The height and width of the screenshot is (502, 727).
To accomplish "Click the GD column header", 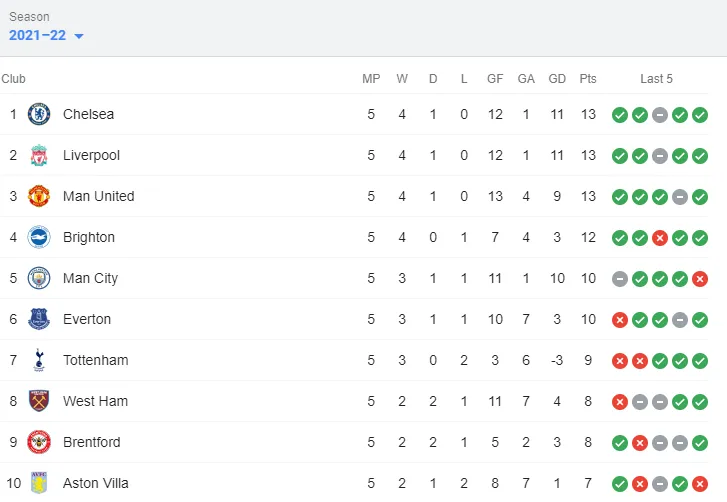I will tap(557, 79).
